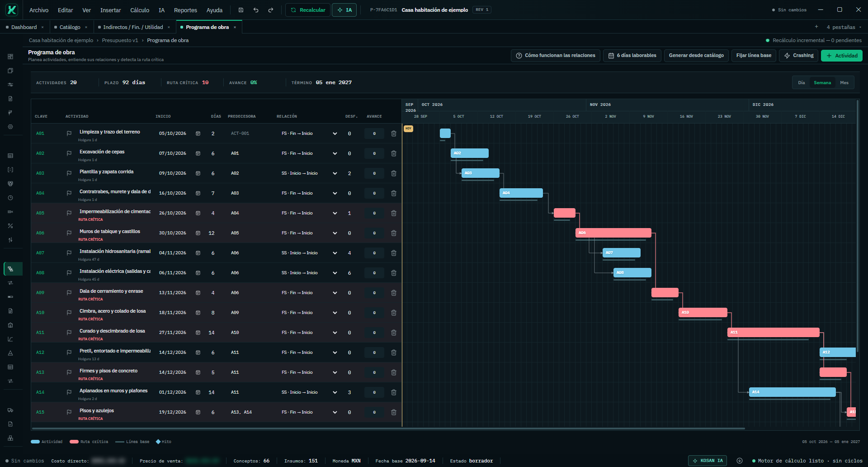The image size is (868, 467).
Task: Open the relation dropdown for A01
Action: tap(335, 133)
